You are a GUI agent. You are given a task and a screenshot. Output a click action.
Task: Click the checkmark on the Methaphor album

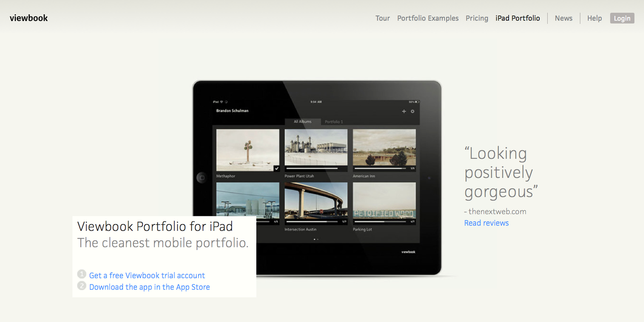(x=276, y=169)
